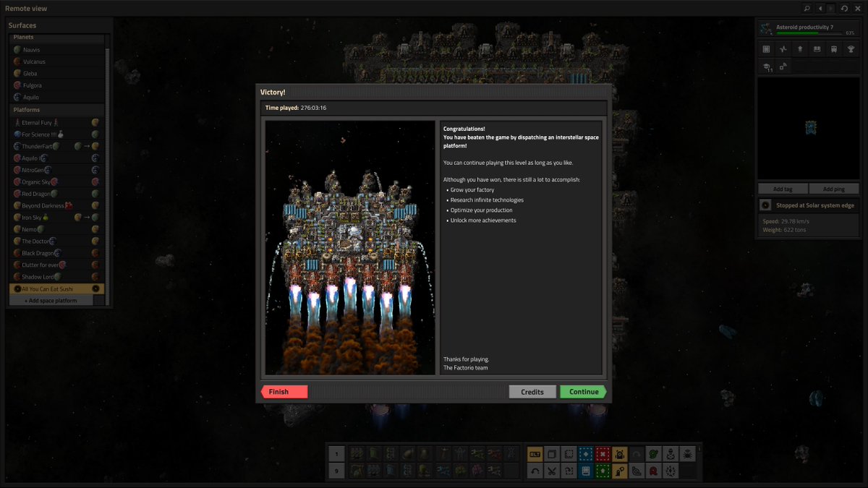Toggle the graph icon in the platform panel
This screenshot has height=488, width=868.
[x=783, y=49]
